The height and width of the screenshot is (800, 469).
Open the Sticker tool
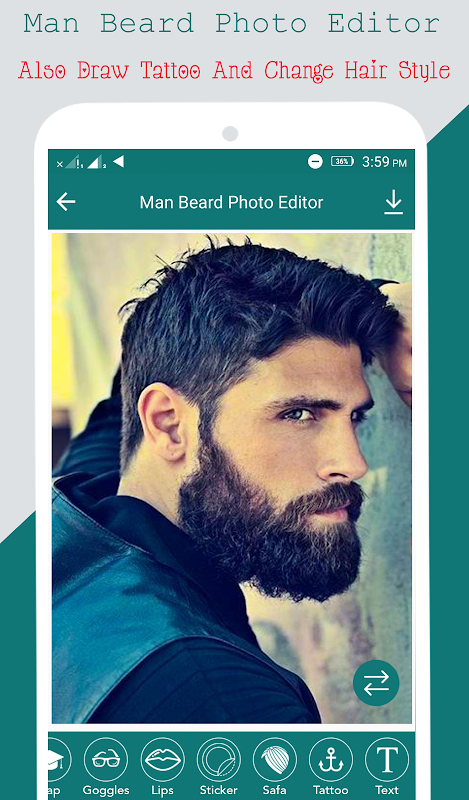click(x=218, y=760)
